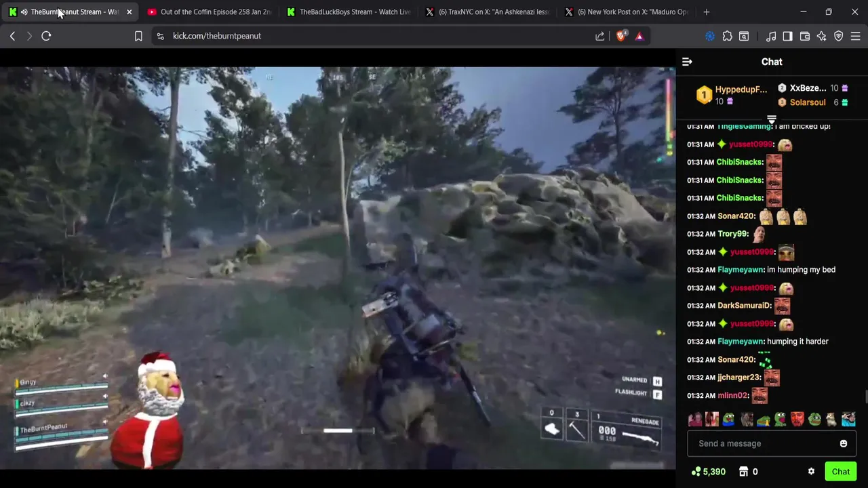View site information icon beside kick.com URL
Viewport: 868px width, 488px height.
(x=160, y=36)
